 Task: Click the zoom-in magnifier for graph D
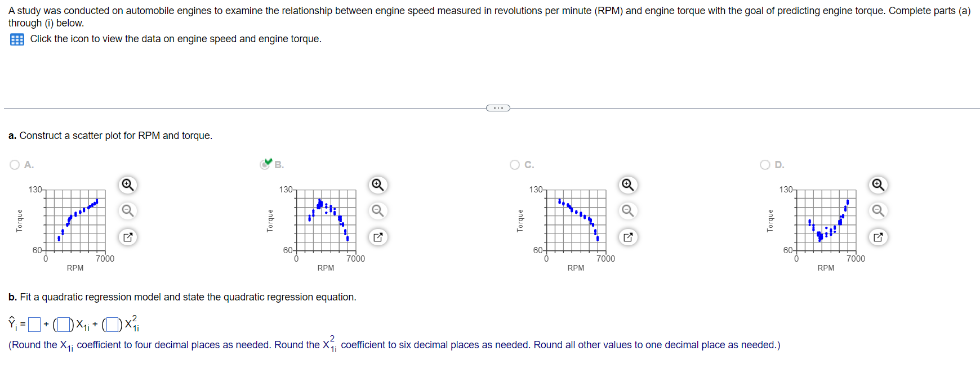pyautogui.click(x=877, y=185)
